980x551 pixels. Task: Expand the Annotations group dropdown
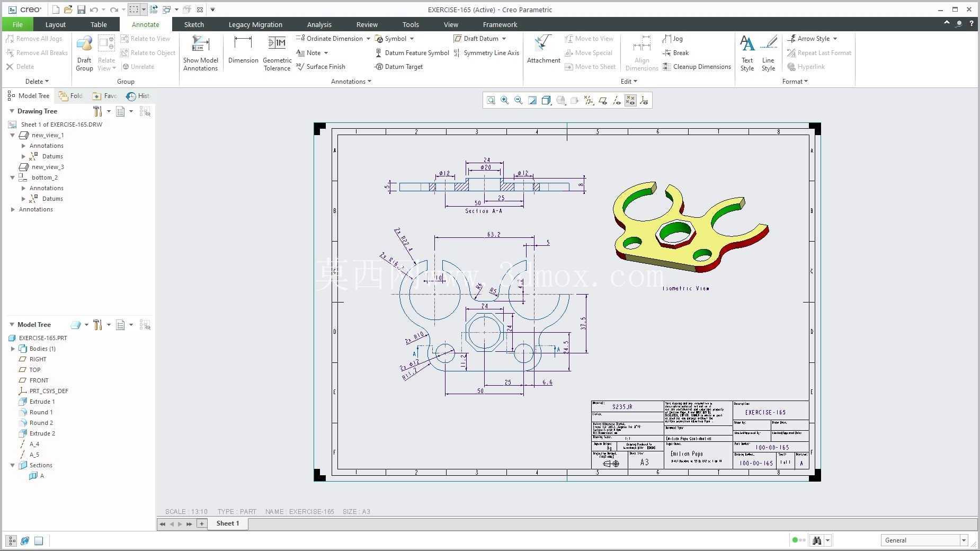click(351, 82)
